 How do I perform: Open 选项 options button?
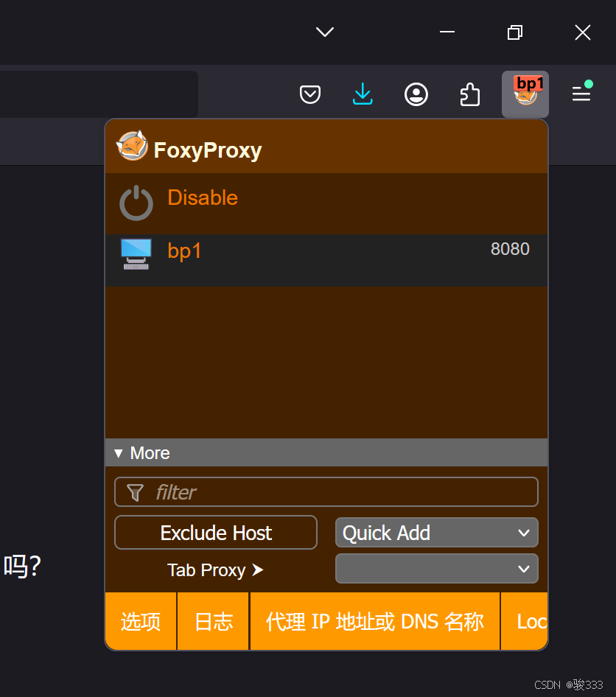tap(141, 621)
